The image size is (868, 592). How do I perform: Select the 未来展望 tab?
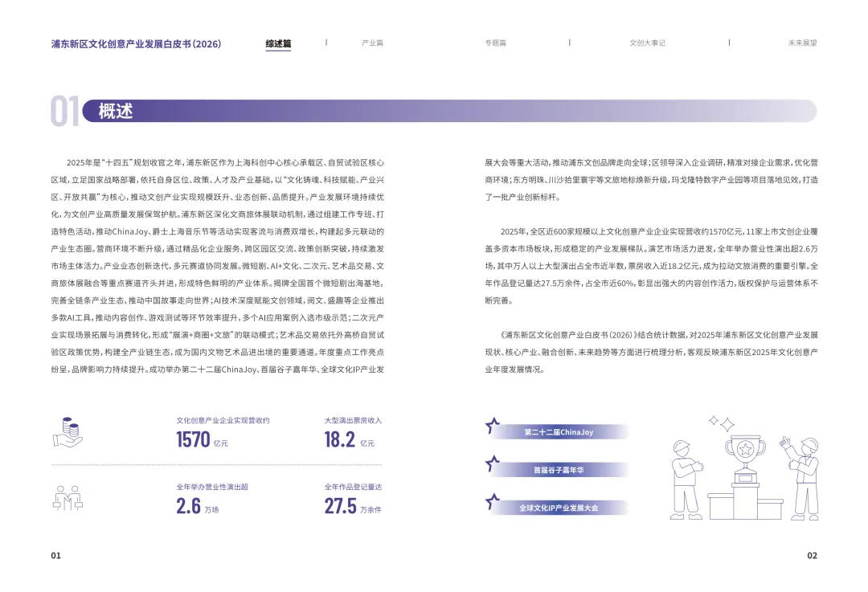pos(803,43)
